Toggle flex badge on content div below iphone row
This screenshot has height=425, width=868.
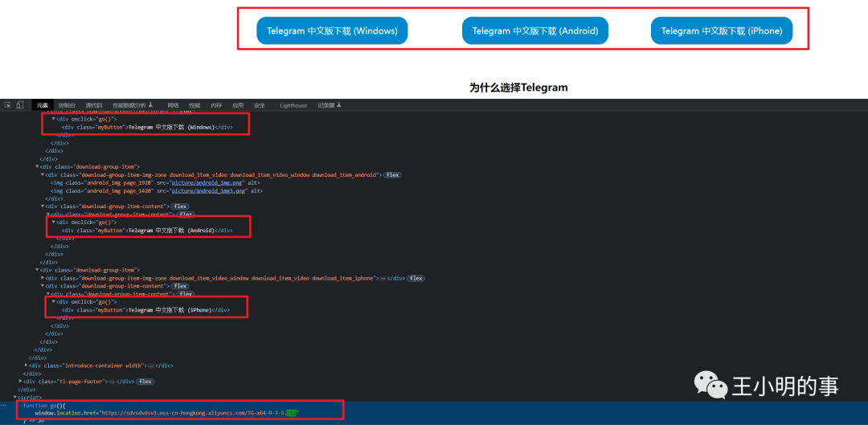[179, 286]
